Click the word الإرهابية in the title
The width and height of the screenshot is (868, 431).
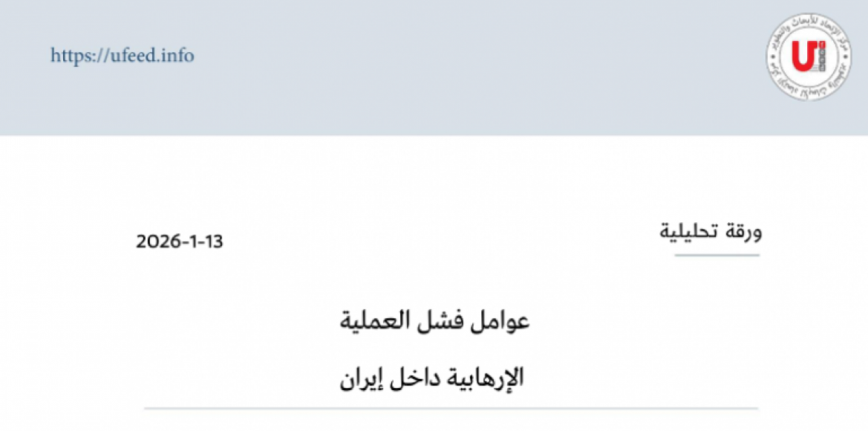(x=483, y=377)
